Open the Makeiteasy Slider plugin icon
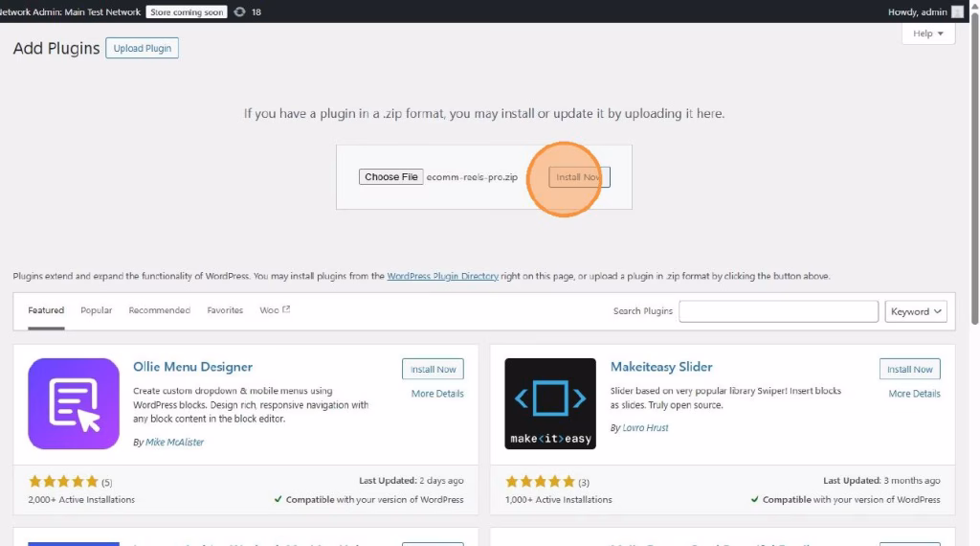Viewport: 980px width, 546px height. 550,403
